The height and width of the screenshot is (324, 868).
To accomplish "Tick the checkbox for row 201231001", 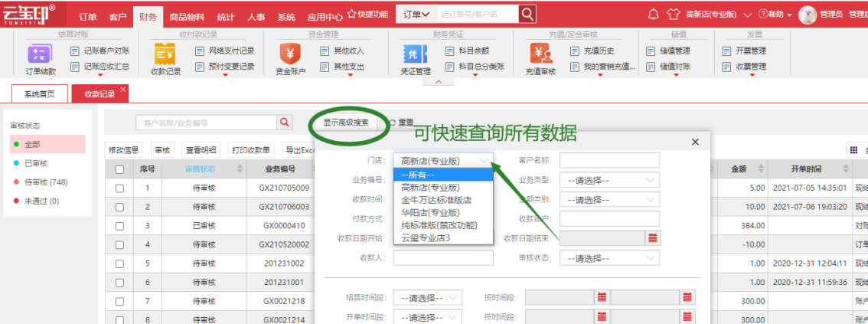I will pos(119,283).
